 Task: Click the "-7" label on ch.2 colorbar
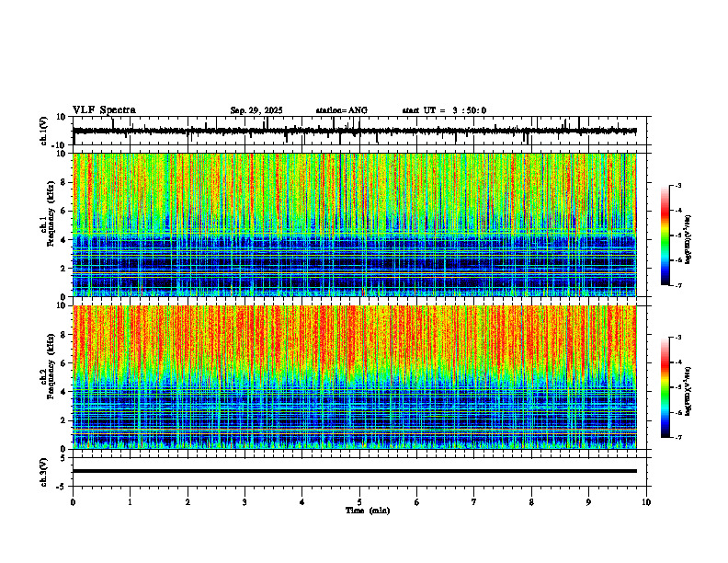[677, 437]
